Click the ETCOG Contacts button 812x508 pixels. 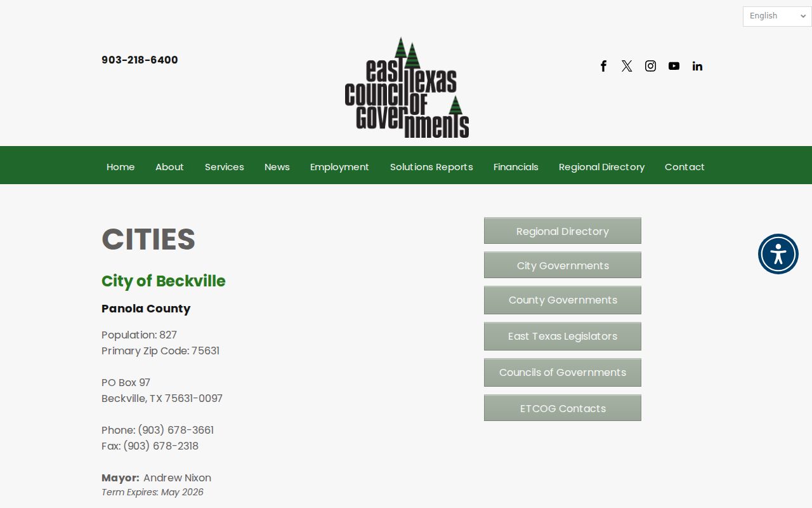click(563, 408)
